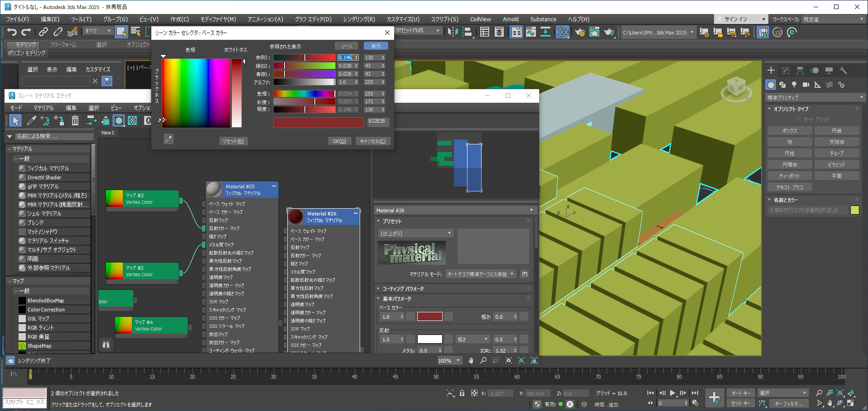Click the Bind to Space Warp icon

tap(72, 32)
